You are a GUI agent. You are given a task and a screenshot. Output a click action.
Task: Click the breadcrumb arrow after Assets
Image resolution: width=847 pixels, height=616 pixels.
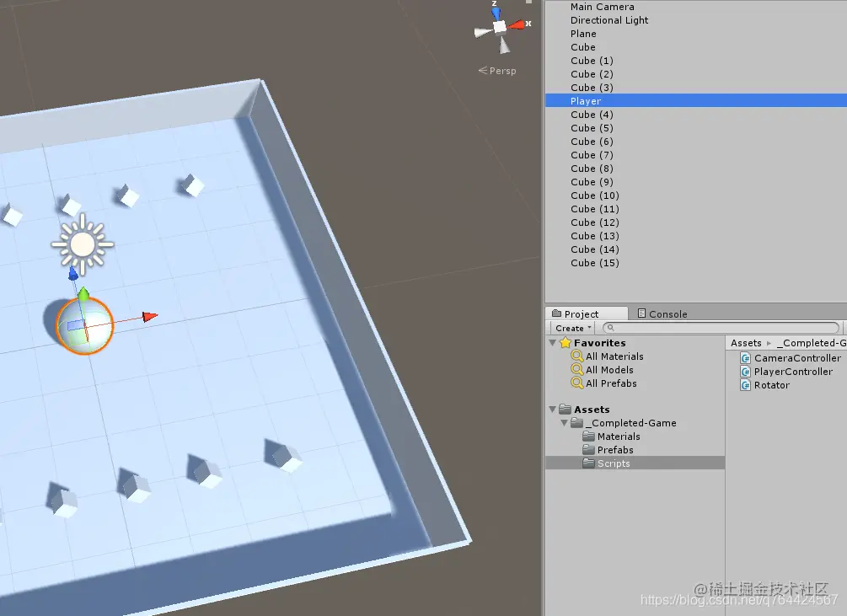(769, 343)
